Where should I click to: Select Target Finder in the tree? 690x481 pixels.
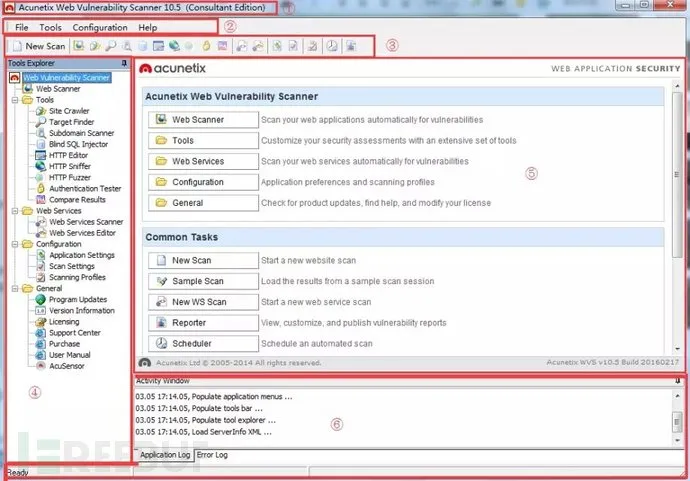click(x=71, y=122)
